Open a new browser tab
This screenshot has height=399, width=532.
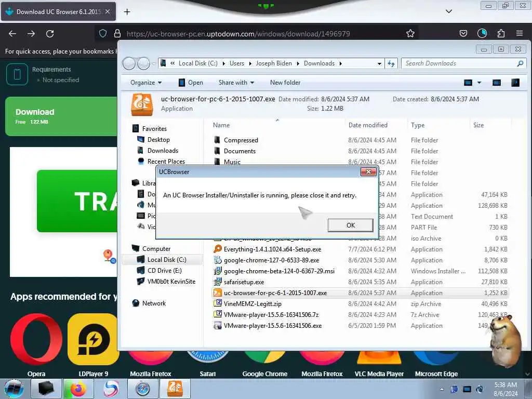tap(127, 12)
